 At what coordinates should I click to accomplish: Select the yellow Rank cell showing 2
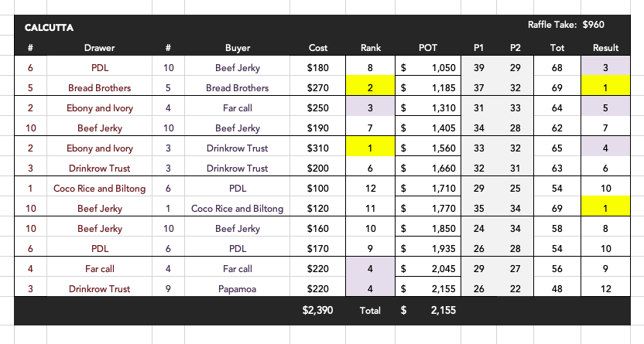click(371, 88)
